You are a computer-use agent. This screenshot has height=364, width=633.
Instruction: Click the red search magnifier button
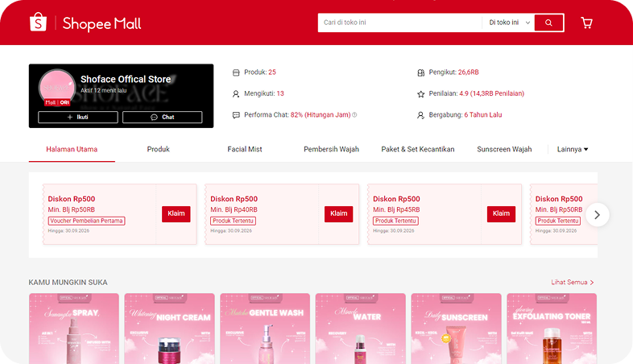(548, 23)
